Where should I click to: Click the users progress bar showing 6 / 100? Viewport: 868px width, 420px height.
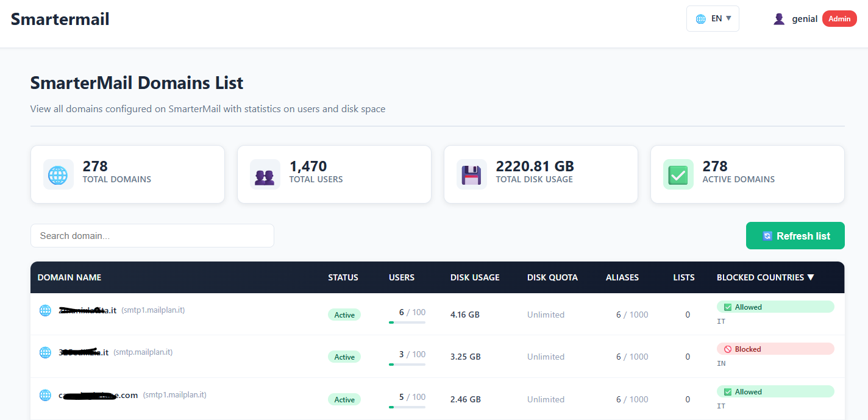[x=407, y=322]
